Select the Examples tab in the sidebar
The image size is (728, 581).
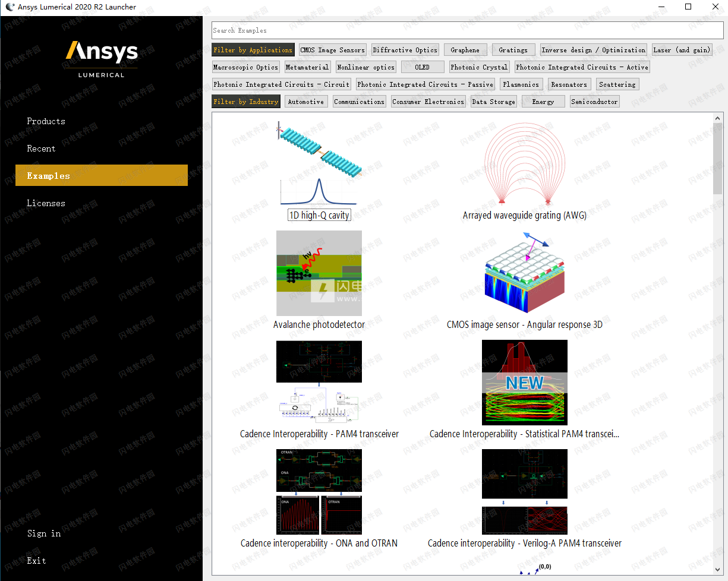[x=102, y=176]
